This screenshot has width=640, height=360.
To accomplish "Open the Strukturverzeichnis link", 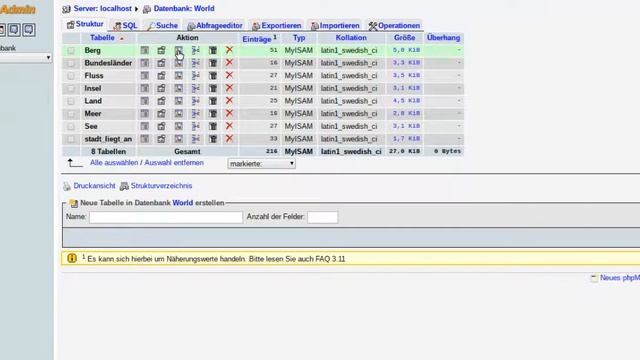I will [x=161, y=186].
